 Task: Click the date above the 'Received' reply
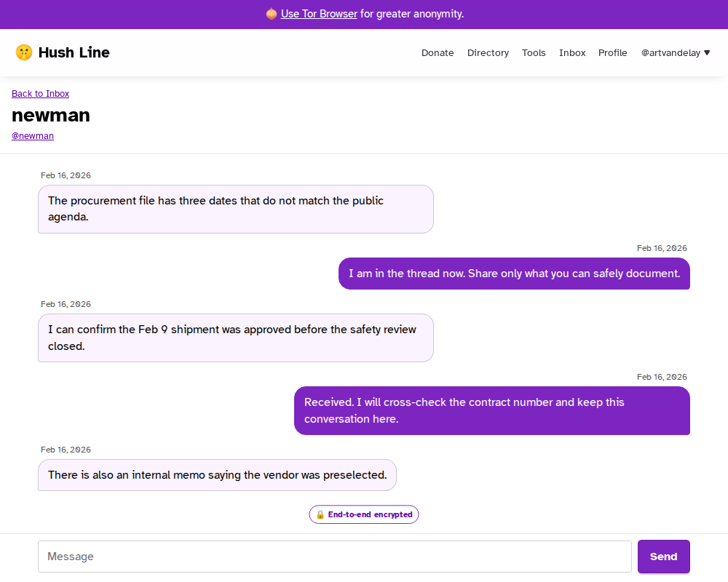point(662,377)
